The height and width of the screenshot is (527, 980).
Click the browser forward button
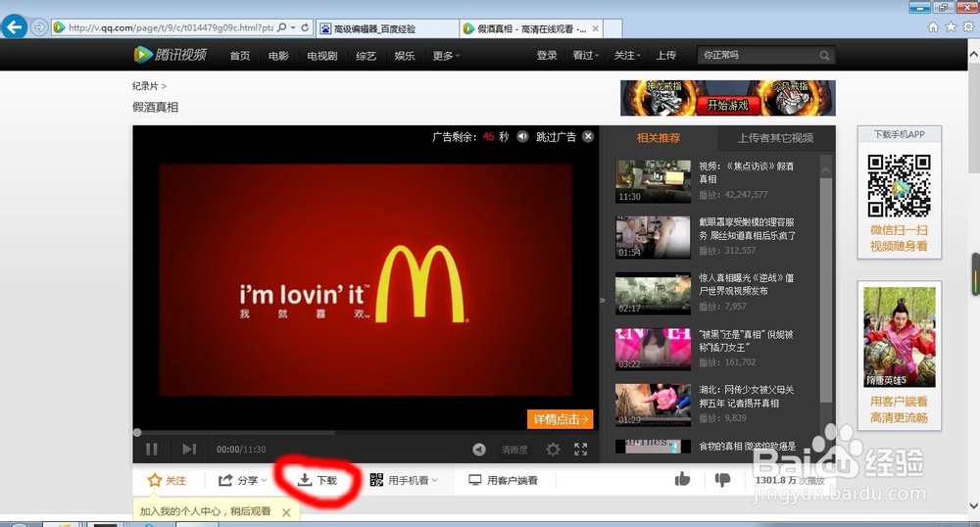39,27
